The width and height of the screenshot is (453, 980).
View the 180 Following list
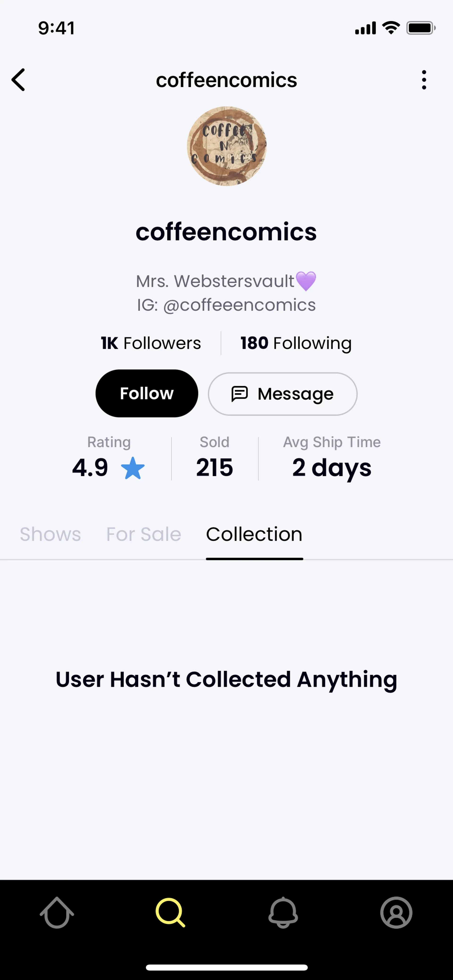(296, 343)
